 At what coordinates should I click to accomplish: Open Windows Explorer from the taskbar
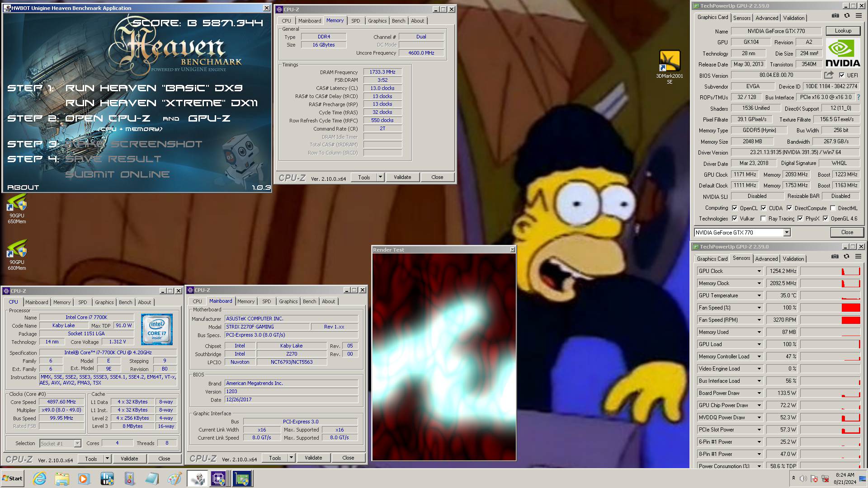point(62,479)
